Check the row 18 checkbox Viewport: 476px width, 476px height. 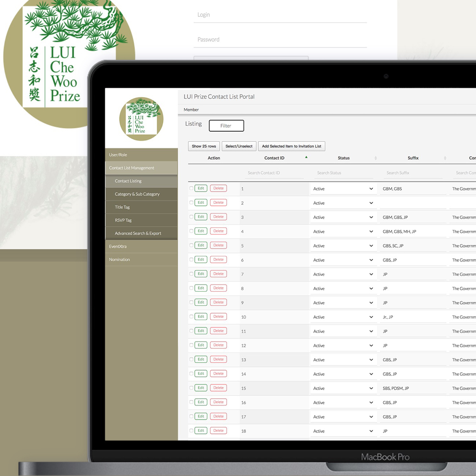[191, 431]
